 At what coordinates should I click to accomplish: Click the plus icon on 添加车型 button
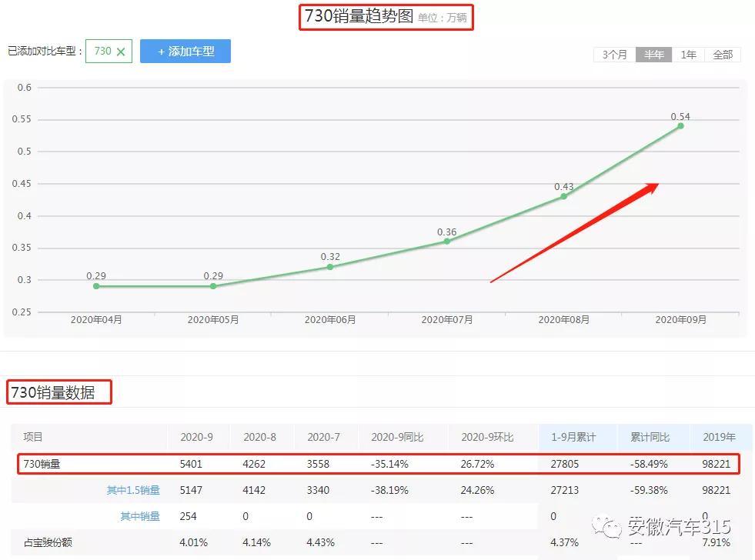pos(160,51)
